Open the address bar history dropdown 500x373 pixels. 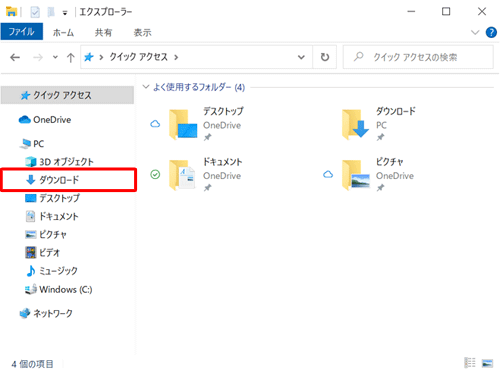point(301,57)
